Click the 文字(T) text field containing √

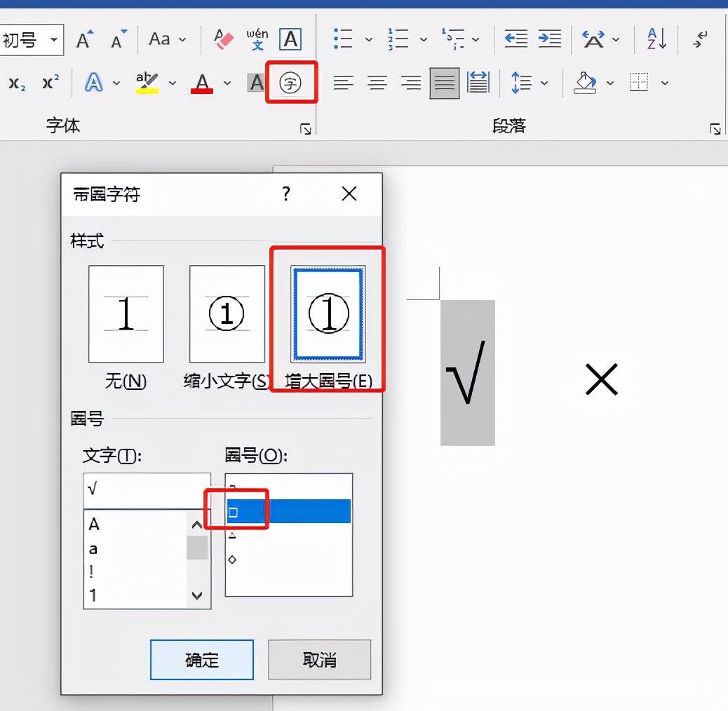(147, 491)
